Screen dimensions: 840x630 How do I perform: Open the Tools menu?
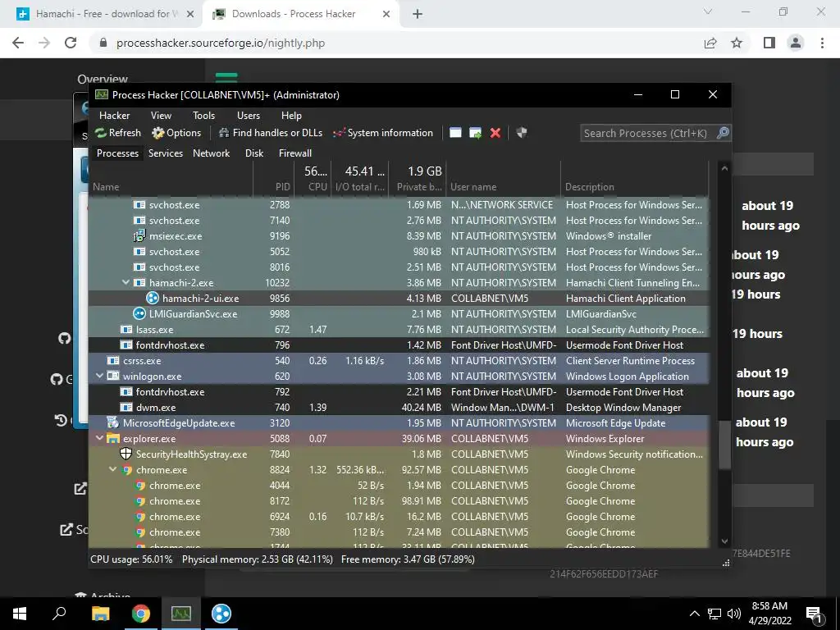(203, 115)
